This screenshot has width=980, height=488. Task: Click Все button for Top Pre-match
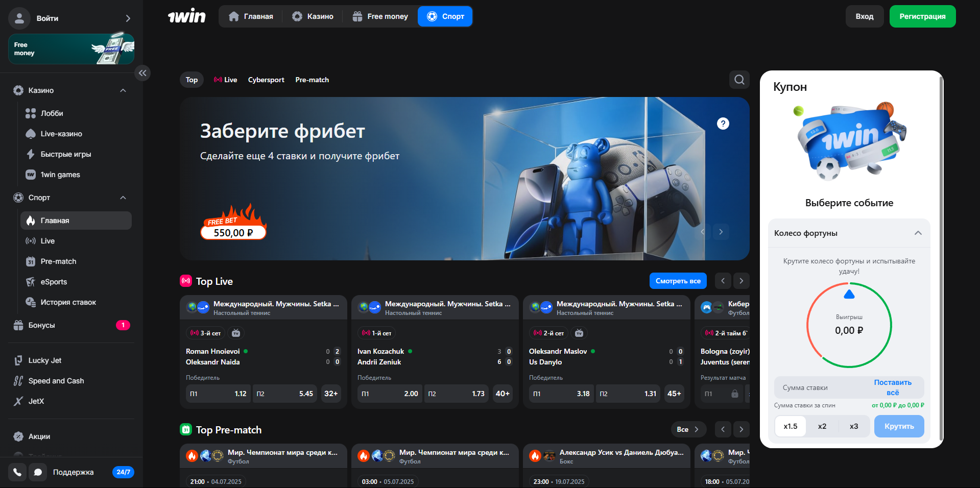pyautogui.click(x=688, y=429)
